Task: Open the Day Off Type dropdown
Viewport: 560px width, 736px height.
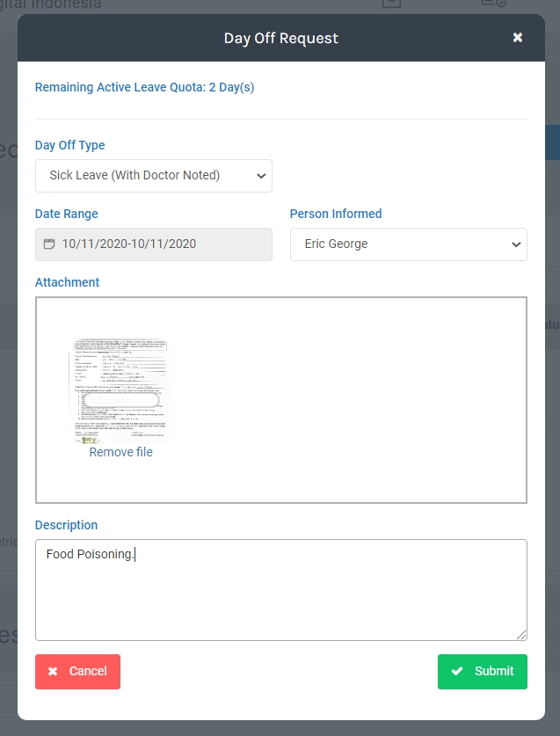Action: 154,175
